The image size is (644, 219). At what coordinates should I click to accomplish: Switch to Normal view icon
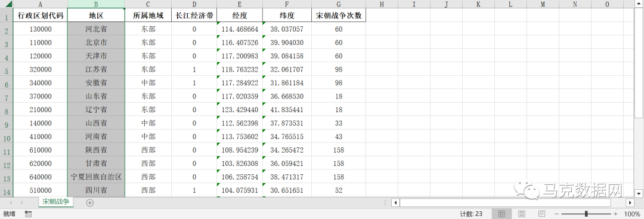(501, 214)
